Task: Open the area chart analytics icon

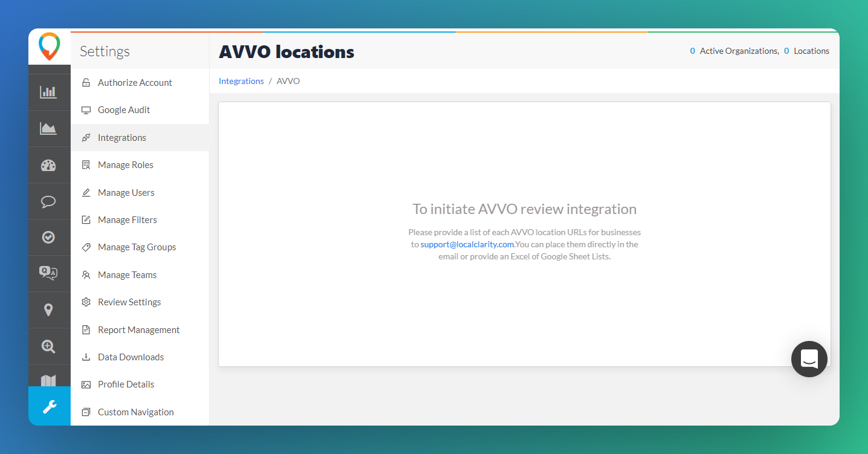Action: tap(48, 128)
